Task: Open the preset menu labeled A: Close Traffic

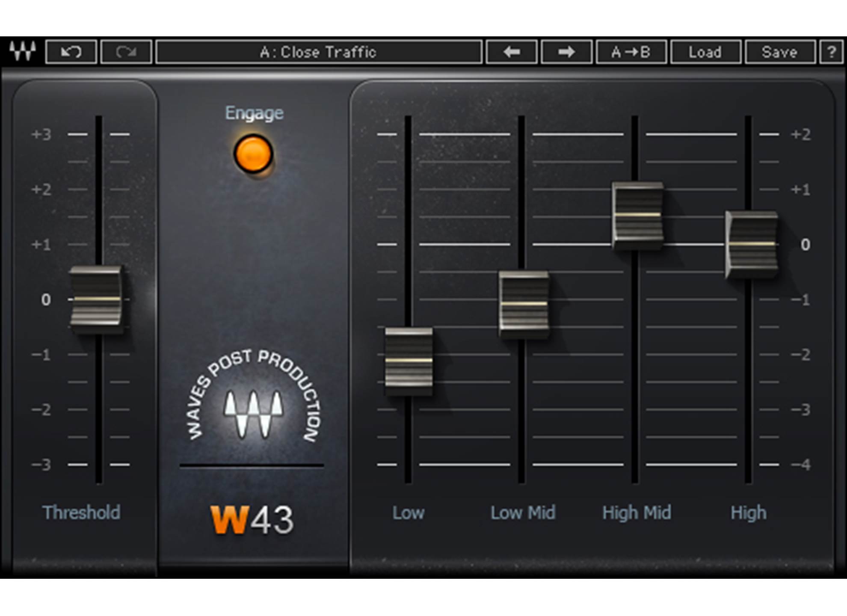Action: [319, 52]
